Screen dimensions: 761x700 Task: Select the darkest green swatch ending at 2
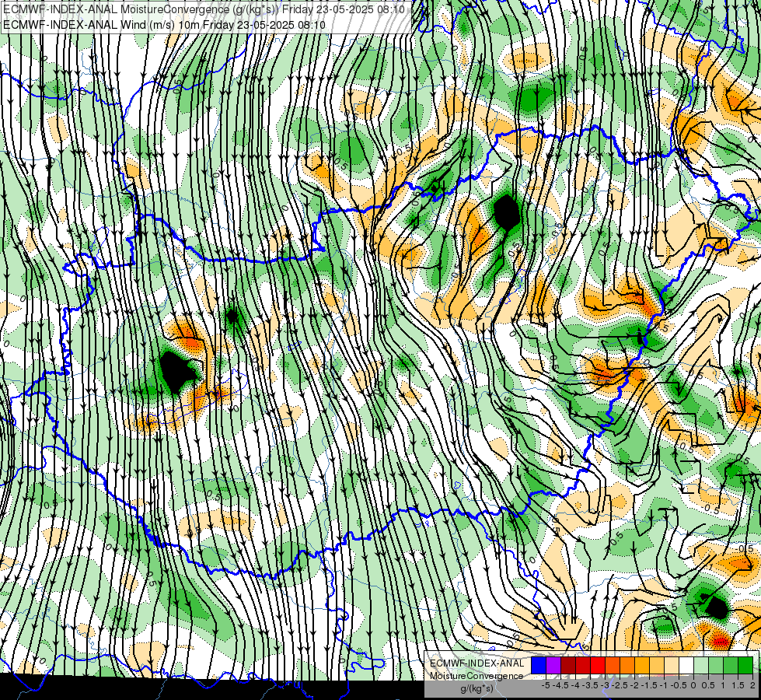(745, 665)
